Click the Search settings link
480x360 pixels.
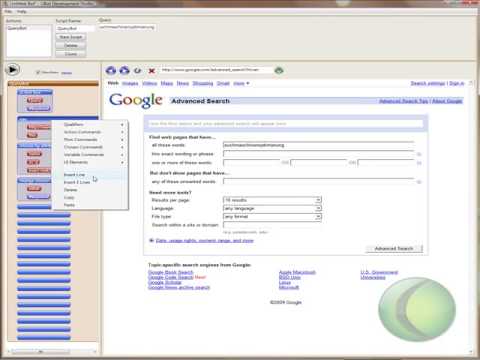pos(428,83)
